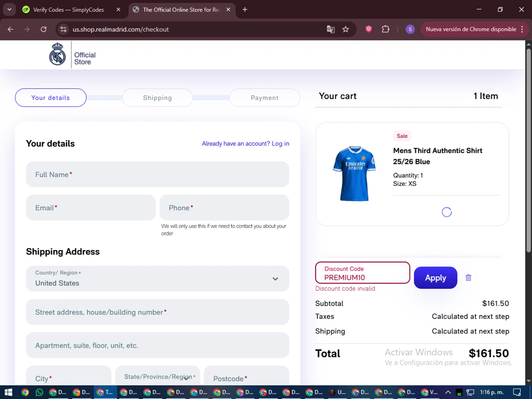This screenshot has height=399, width=532.
Task: Switch to taskbar window labeled T...
Action: tap(105, 392)
